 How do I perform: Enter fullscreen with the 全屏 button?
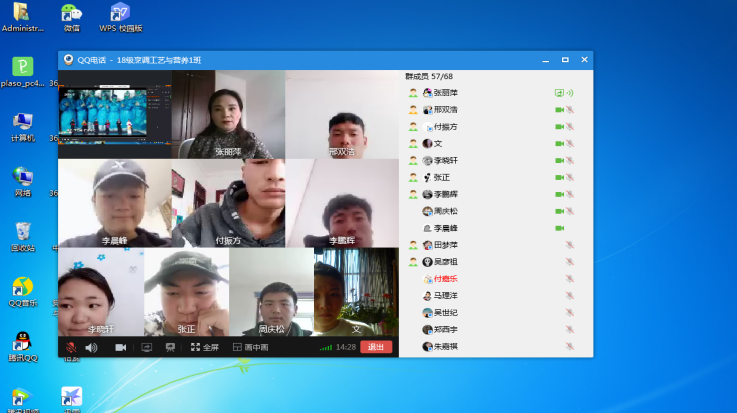click(x=205, y=347)
